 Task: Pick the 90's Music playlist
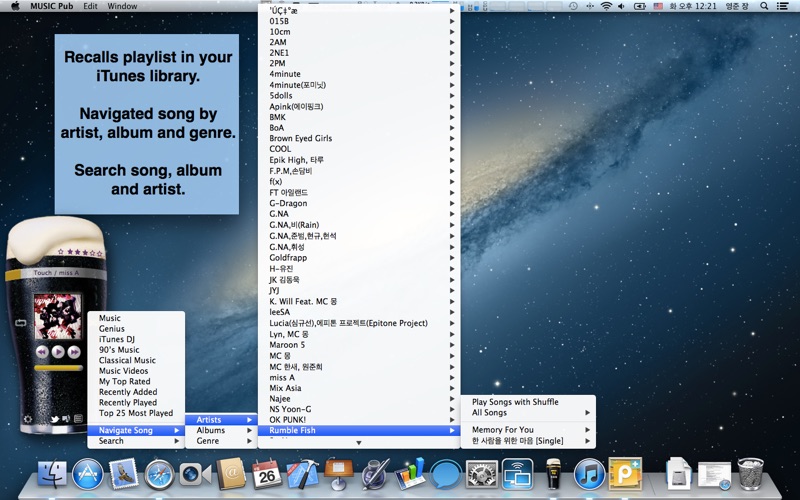[x=136, y=349]
